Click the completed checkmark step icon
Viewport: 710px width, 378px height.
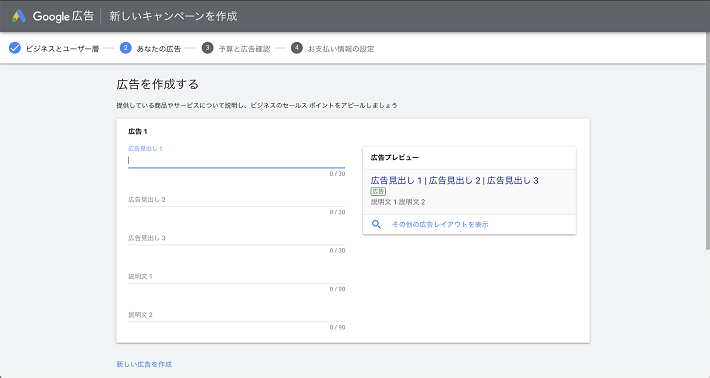15,48
